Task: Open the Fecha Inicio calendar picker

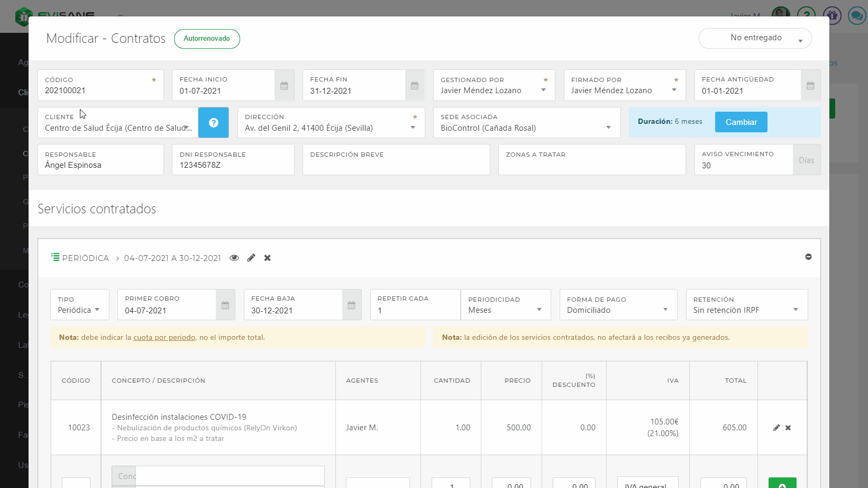Action: tap(284, 86)
